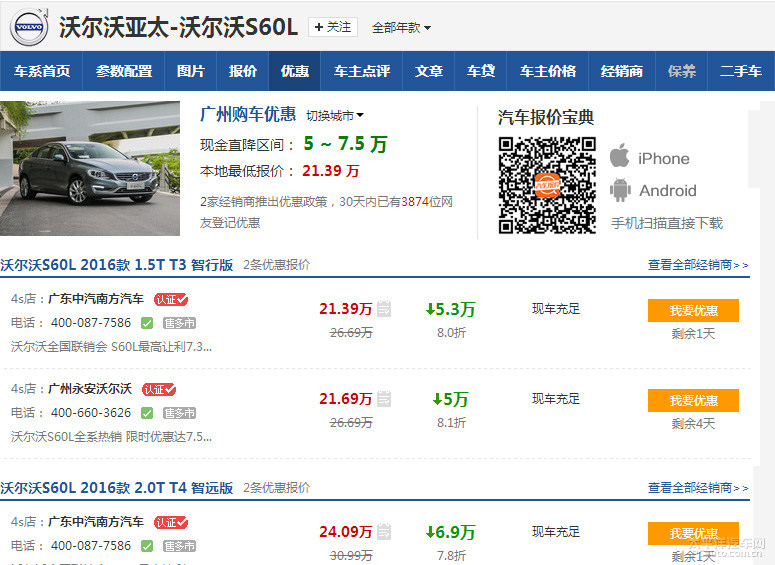Click price calculator icon beside 21.39万
Image resolution: width=775 pixels, height=565 pixels.
pos(384,308)
